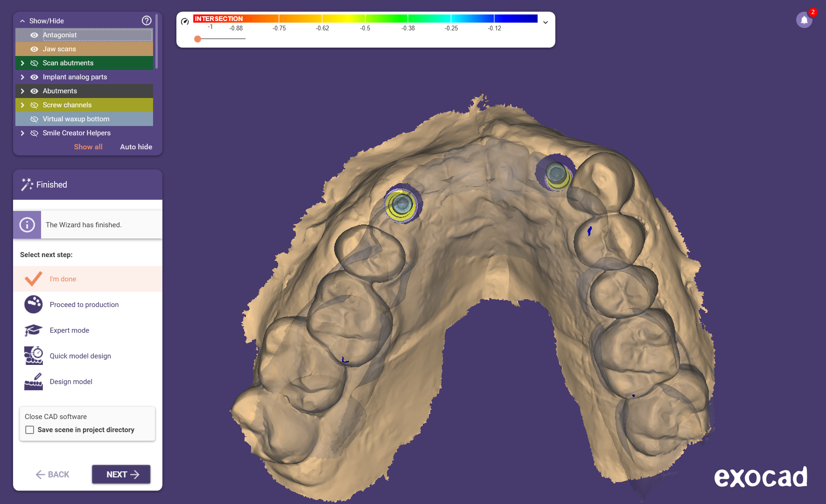
Task: Select the Jaw scans entry
Action: (x=59, y=49)
